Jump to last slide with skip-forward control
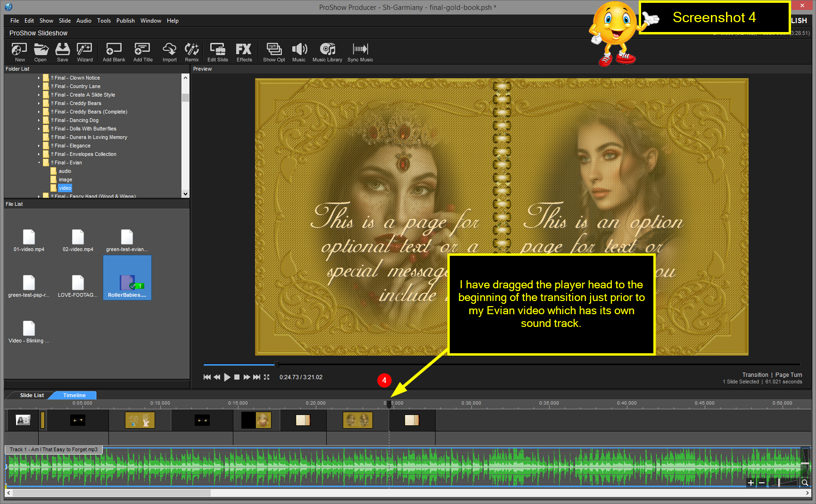The width and height of the screenshot is (816, 504). pos(256,377)
